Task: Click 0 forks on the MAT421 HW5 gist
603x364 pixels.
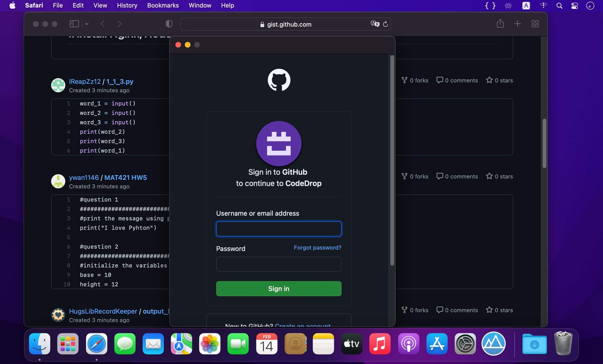Action: coord(415,176)
